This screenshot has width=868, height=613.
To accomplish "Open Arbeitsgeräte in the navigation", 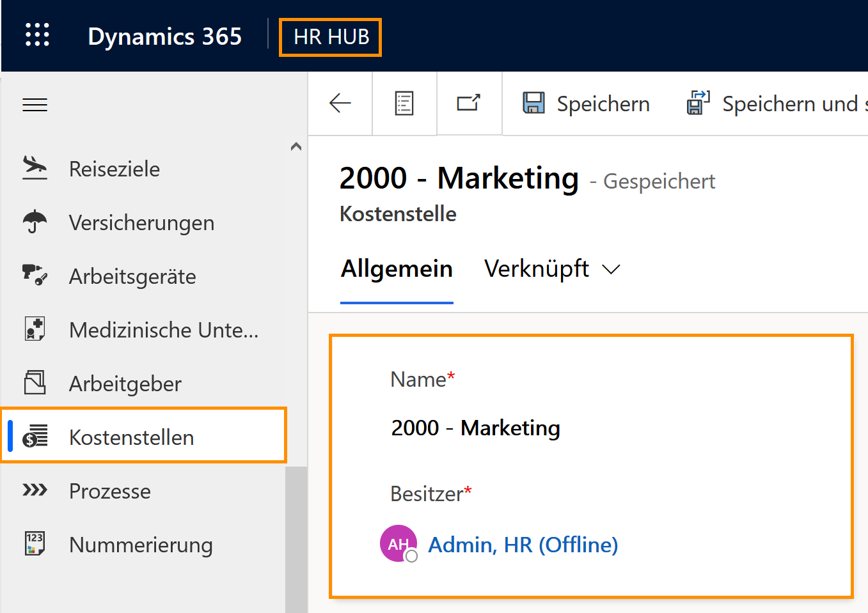I will point(132,277).
